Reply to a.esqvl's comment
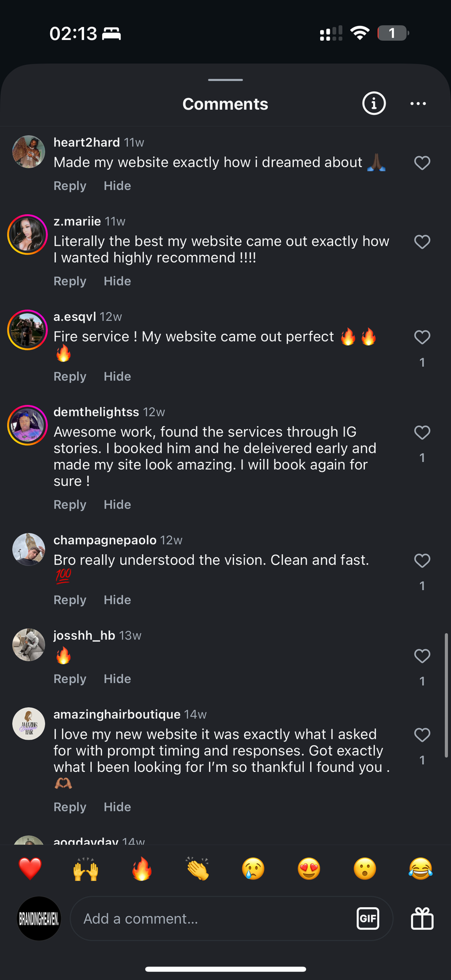Image resolution: width=451 pixels, height=980 pixels. click(x=70, y=377)
